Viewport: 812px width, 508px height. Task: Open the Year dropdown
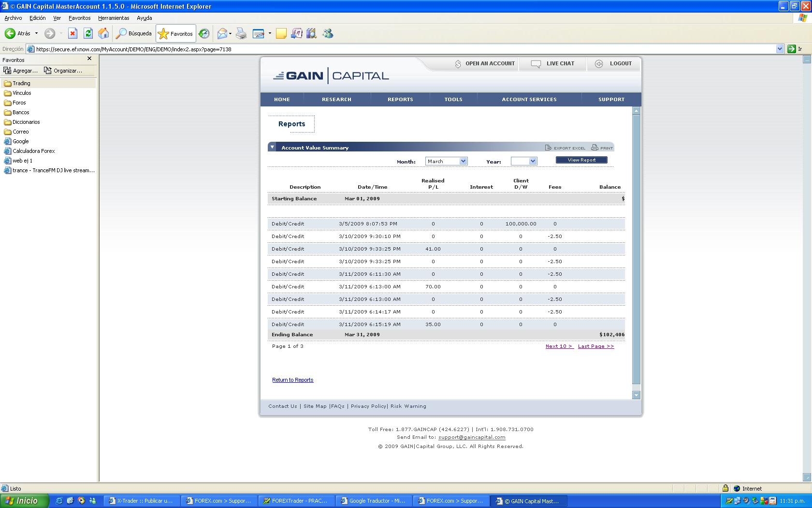click(x=524, y=161)
